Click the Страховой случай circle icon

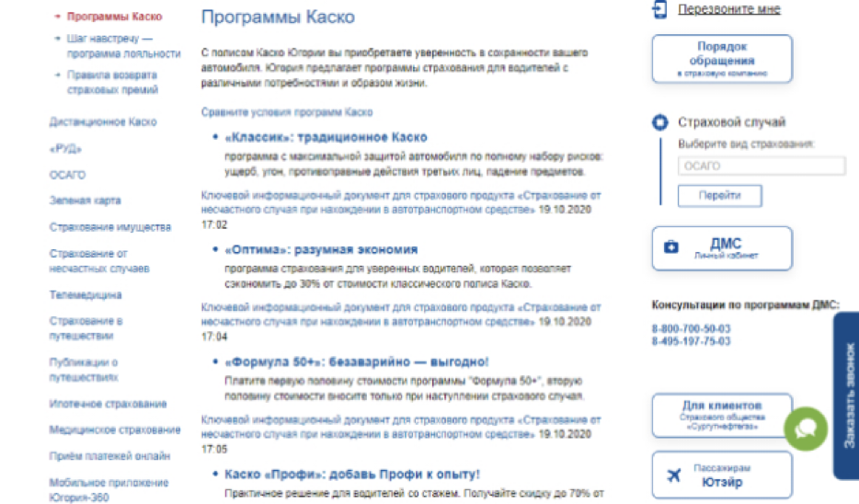click(x=659, y=122)
